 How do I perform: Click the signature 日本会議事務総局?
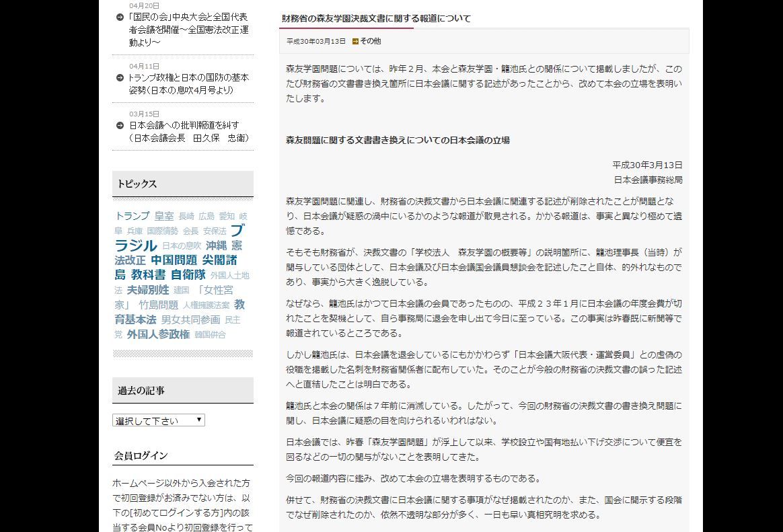coord(648,180)
